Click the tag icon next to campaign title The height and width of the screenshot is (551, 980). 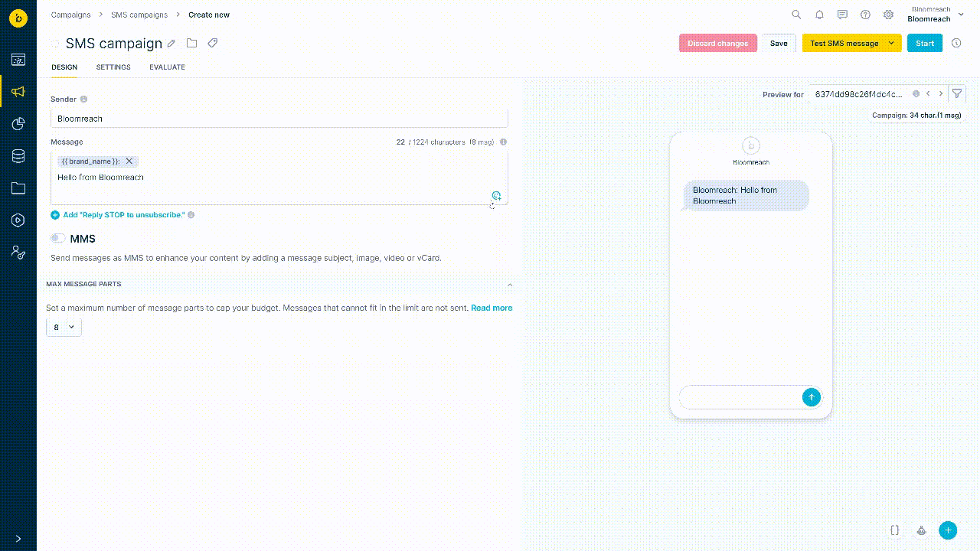tap(213, 43)
